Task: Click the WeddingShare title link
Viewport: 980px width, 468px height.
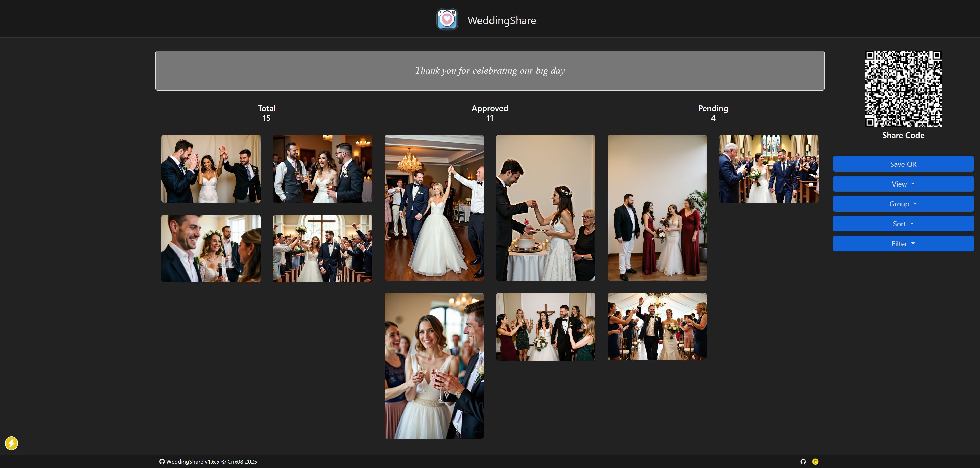Action: click(x=501, y=21)
